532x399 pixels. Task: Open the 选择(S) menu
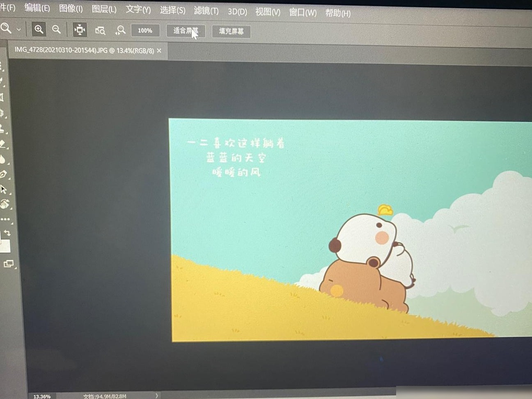click(x=172, y=10)
